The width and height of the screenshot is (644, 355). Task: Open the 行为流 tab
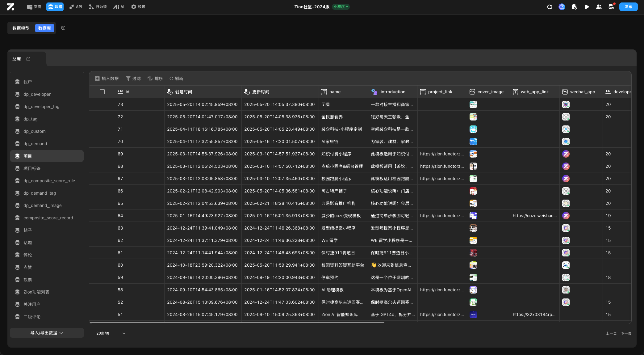[98, 7]
